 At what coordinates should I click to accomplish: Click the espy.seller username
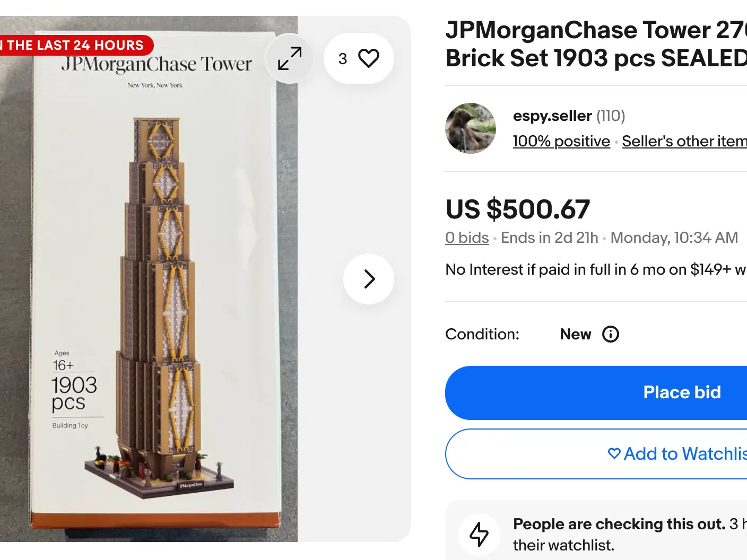point(552,116)
